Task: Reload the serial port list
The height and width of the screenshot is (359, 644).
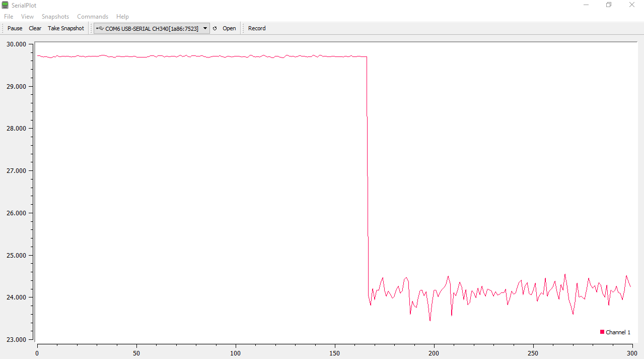Action: (x=215, y=28)
